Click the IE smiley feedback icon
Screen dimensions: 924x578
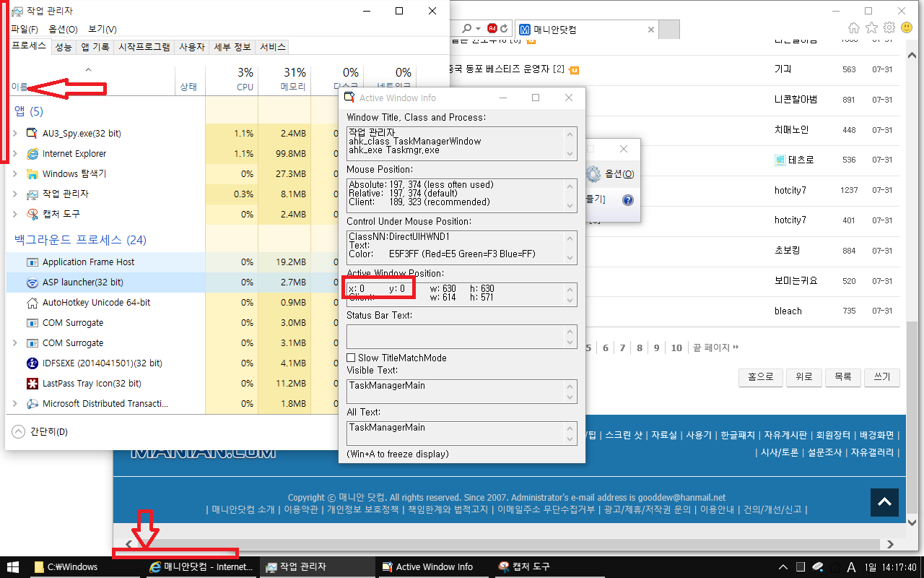coord(907,28)
